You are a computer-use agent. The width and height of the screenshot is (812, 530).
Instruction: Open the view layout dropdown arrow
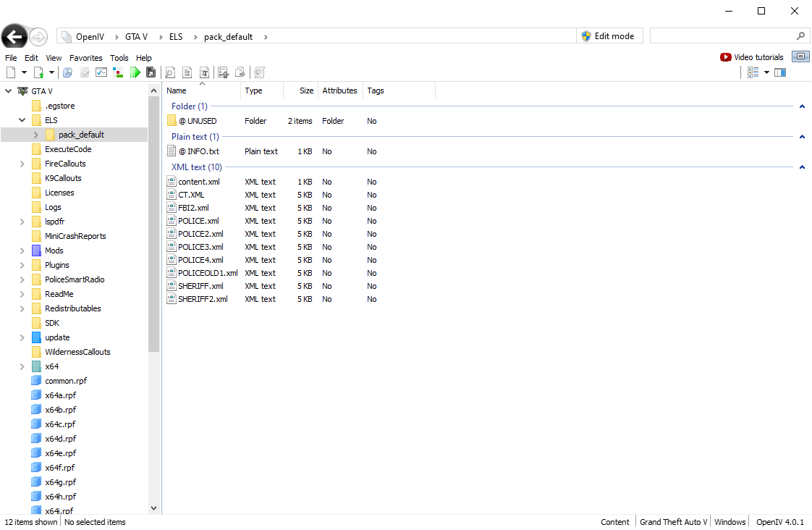[767, 72]
